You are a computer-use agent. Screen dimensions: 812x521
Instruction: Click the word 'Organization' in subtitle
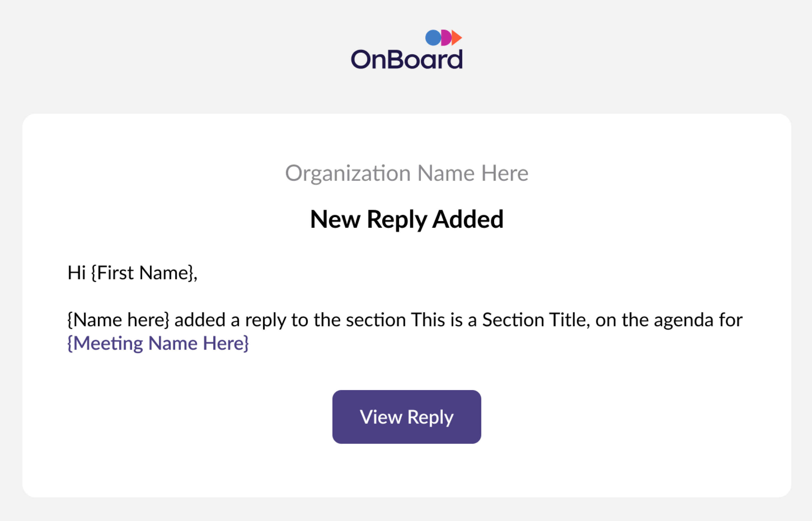coord(348,174)
